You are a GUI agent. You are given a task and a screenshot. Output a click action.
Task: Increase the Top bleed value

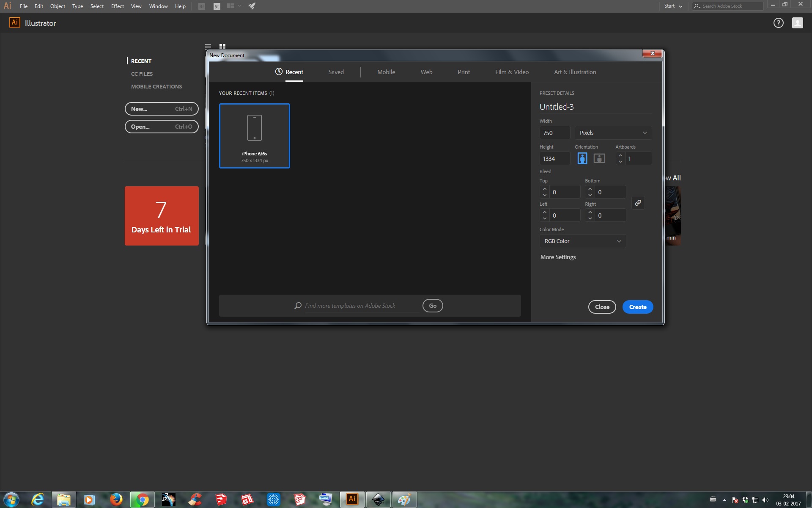click(545, 189)
